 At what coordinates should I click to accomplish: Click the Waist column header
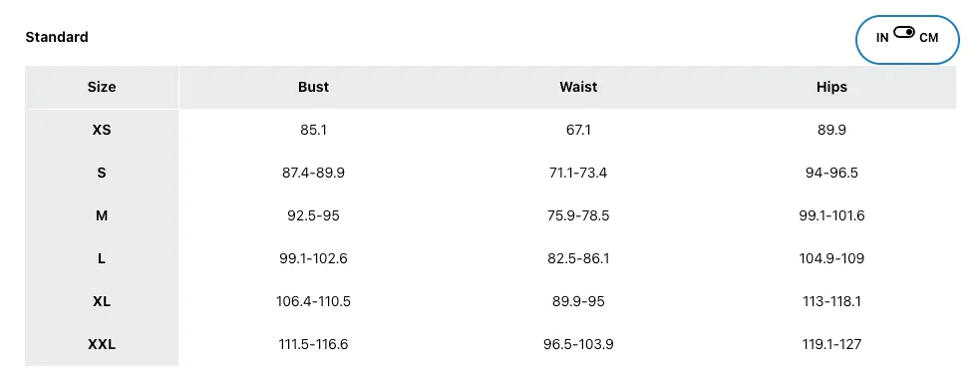click(x=578, y=87)
